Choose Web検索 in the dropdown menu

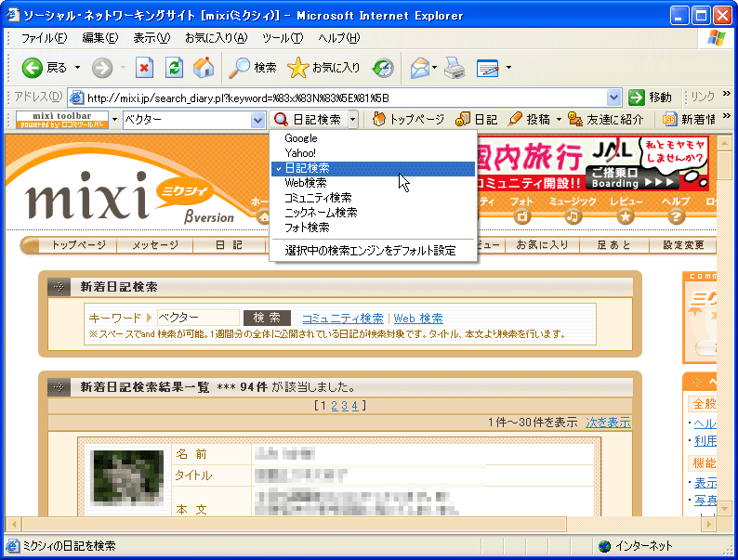point(374,182)
